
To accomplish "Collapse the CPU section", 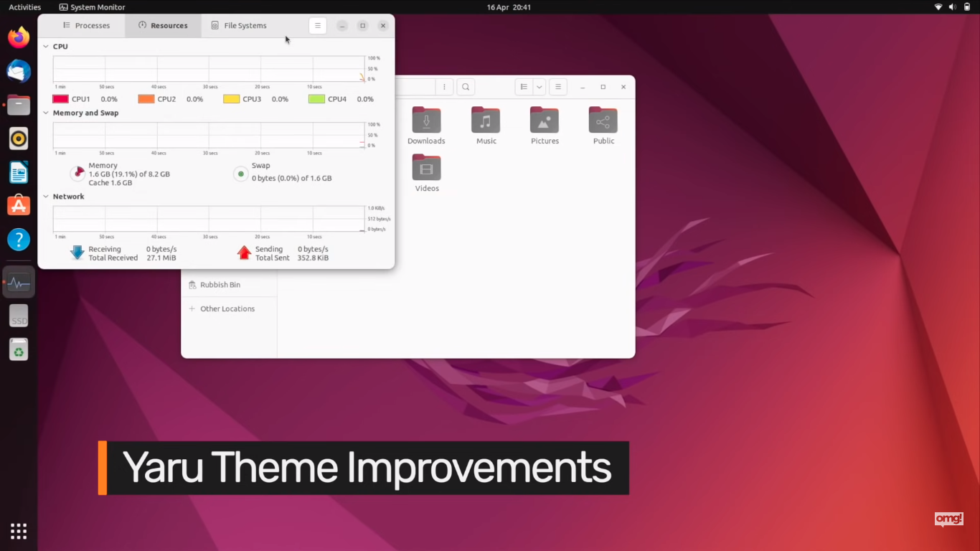I will pyautogui.click(x=46, y=47).
